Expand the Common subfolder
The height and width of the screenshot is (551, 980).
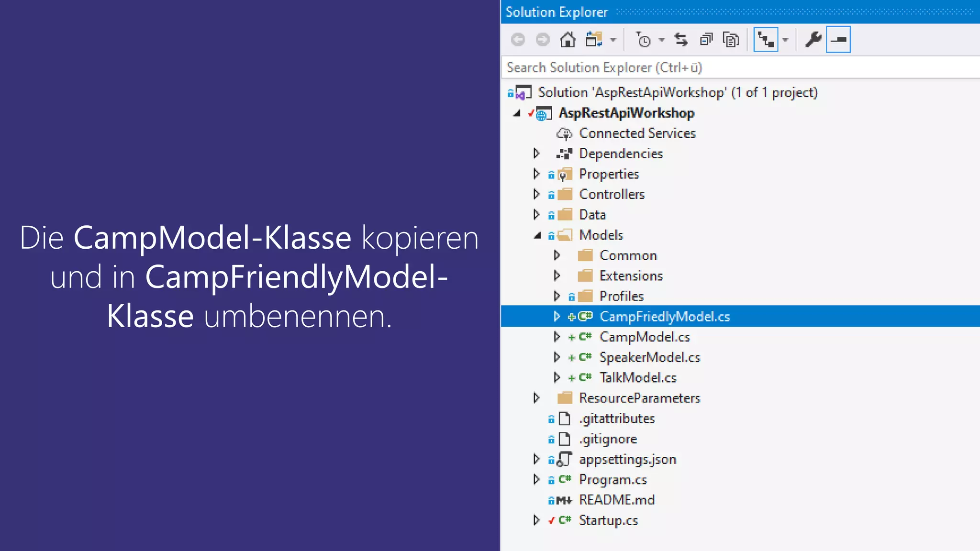[x=557, y=255]
